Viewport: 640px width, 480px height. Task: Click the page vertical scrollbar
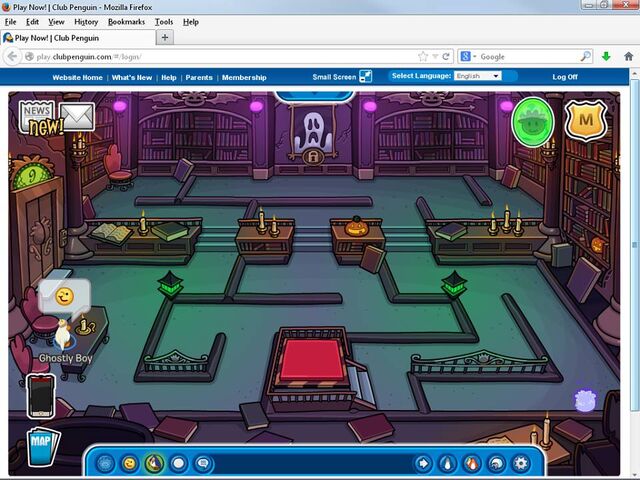[635, 245]
